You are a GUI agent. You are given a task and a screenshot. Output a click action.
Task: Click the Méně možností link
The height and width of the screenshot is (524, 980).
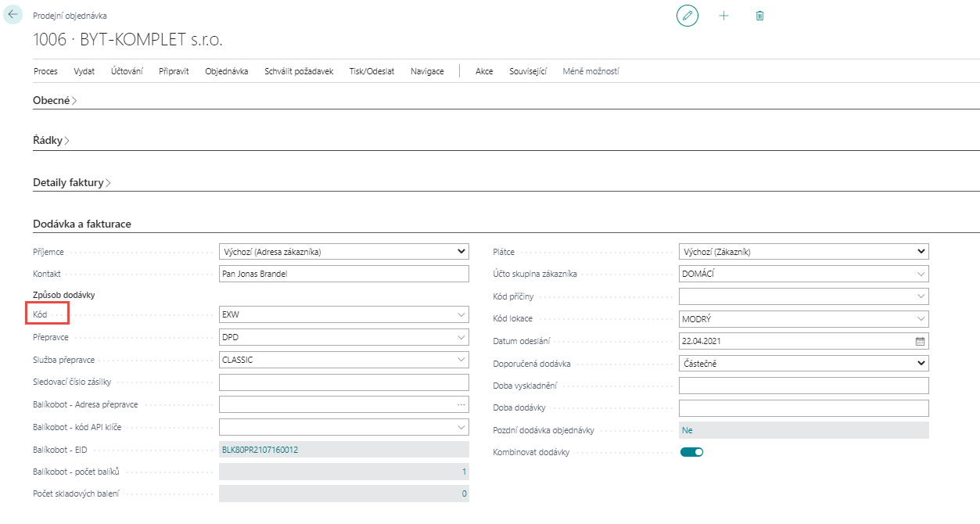tap(591, 71)
